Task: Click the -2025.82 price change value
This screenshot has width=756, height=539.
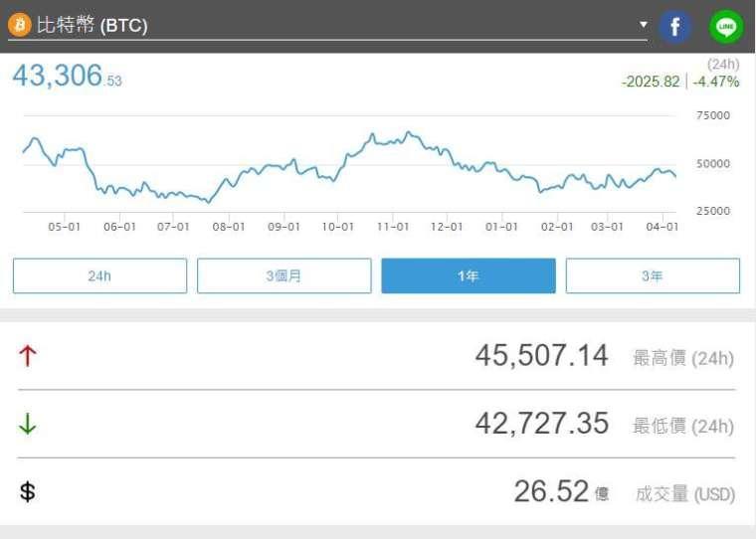Action: (651, 82)
